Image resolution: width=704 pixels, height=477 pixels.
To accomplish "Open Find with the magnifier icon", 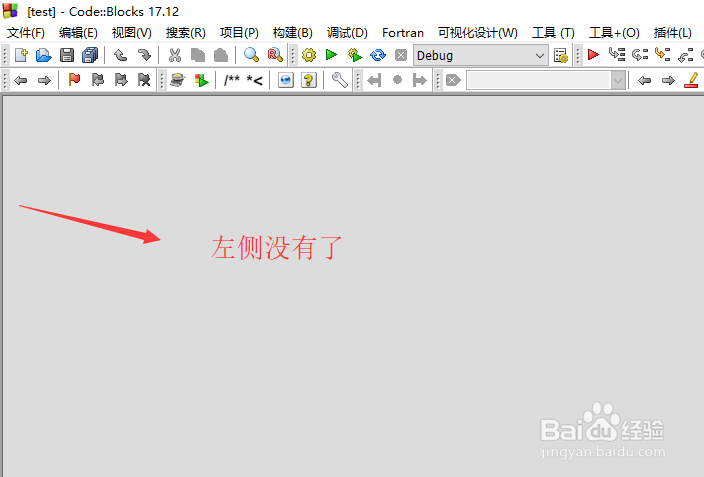I will (x=251, y=55).
